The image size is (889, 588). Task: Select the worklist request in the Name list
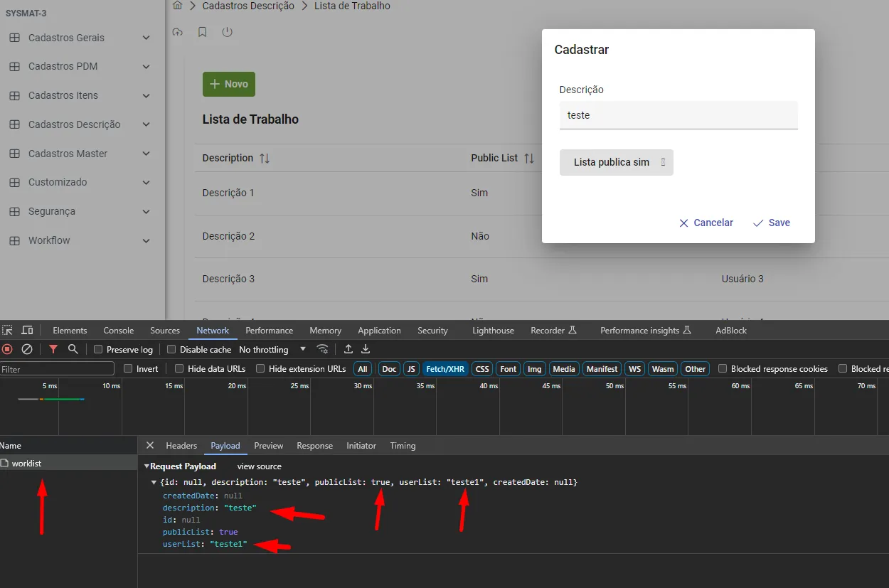pyautogui.click(x=27, y=464)
